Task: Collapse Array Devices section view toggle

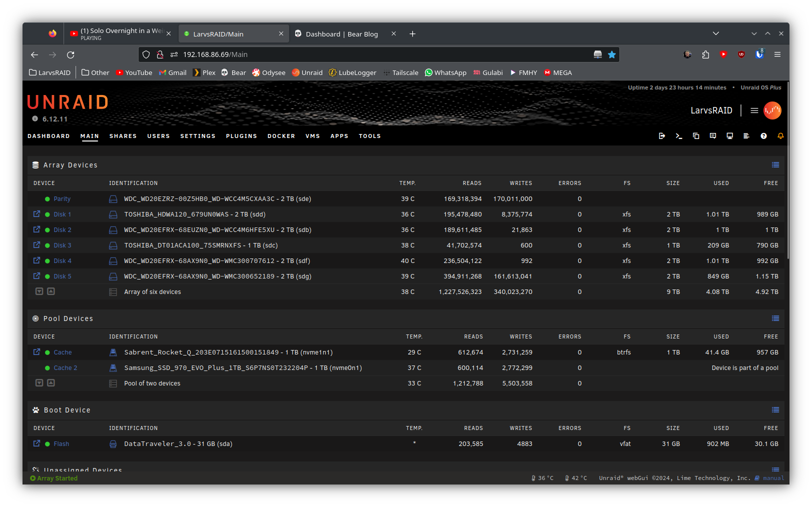Action: click(775, 165)
